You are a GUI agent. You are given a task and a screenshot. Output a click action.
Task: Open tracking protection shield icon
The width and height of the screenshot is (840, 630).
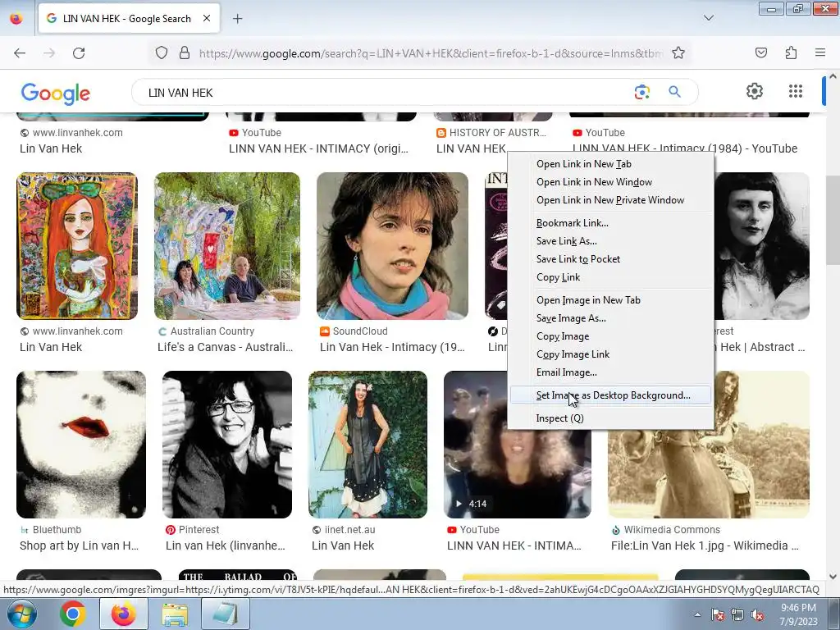162,53
